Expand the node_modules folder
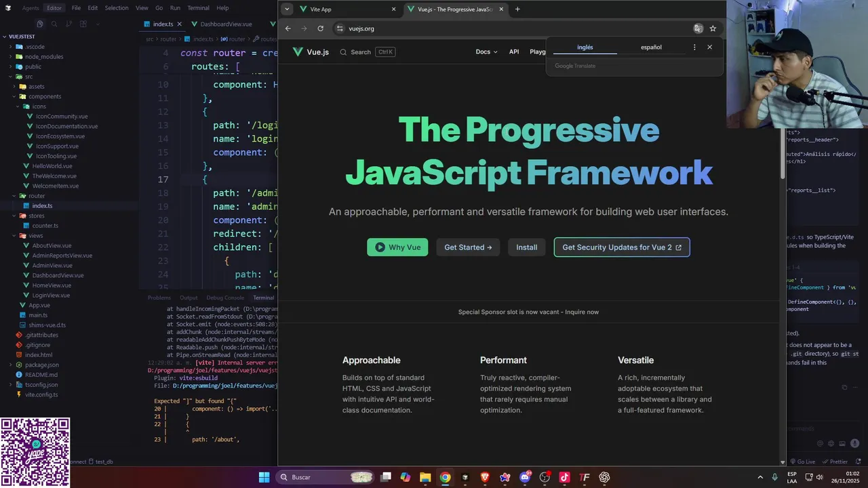This screenshot has width=868, height=488. (44, 57)
